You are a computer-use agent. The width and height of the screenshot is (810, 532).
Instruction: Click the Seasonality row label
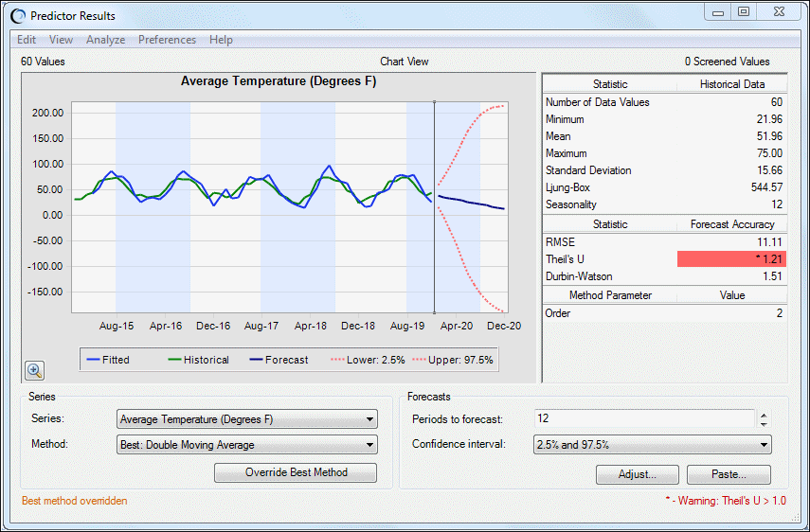pyautogui.click(x=571, y=204)
